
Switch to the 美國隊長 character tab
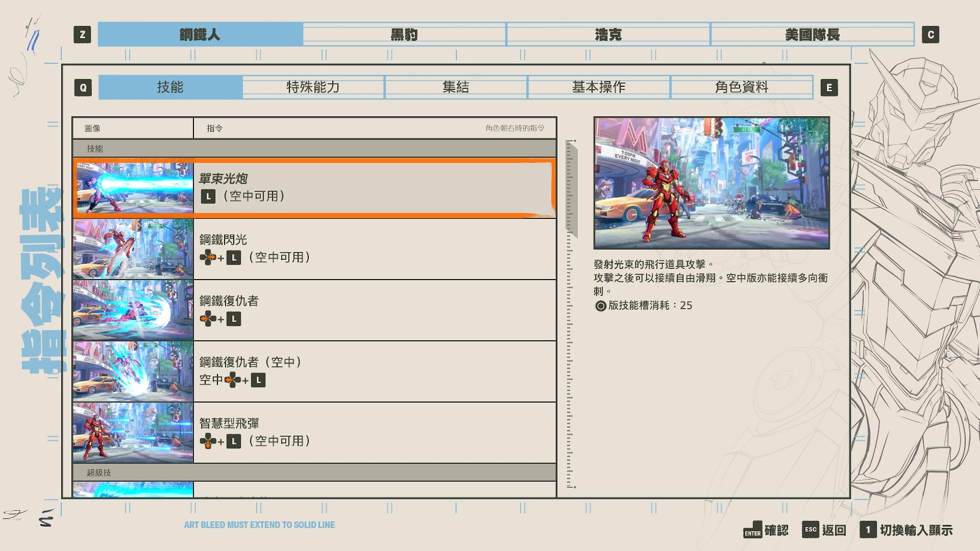click(x=813, y=35)
